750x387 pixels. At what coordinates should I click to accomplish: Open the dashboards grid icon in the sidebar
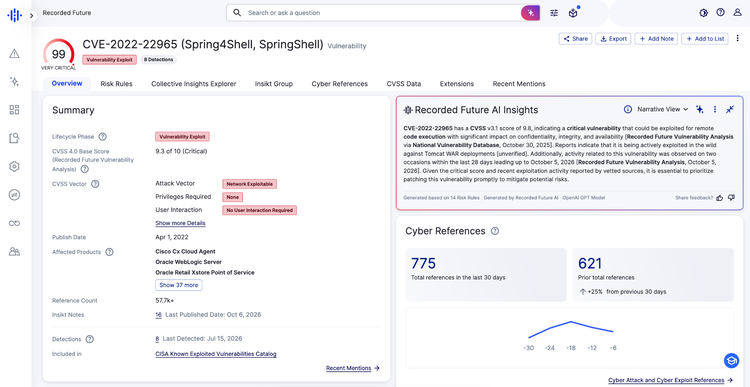[14, 110]
